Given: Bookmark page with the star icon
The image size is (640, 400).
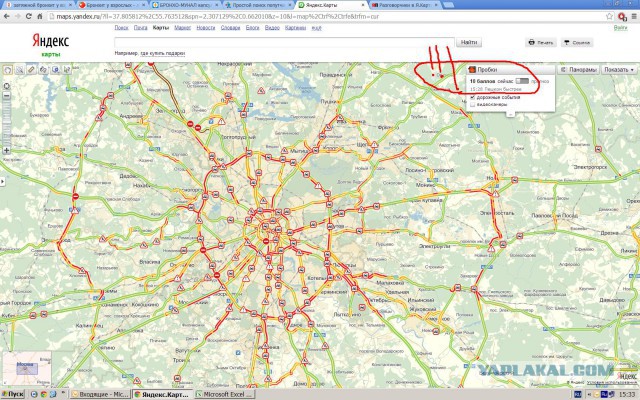Looking at the screenshot, I should pos(609,16).
